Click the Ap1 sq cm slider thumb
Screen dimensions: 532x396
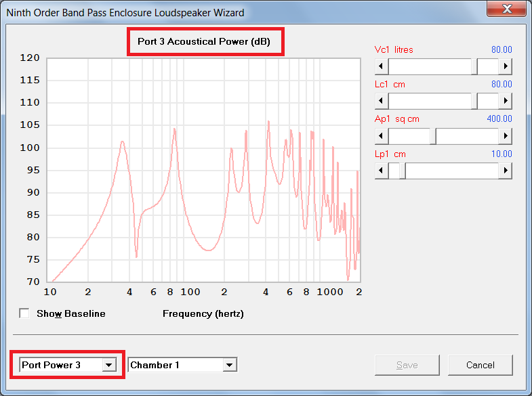coord(433,136)
